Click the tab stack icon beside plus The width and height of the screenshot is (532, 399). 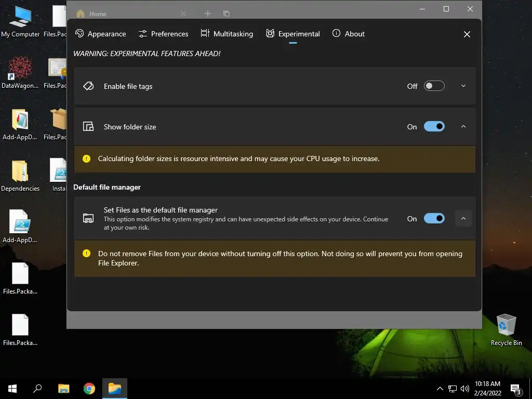[x=227, y=14]
